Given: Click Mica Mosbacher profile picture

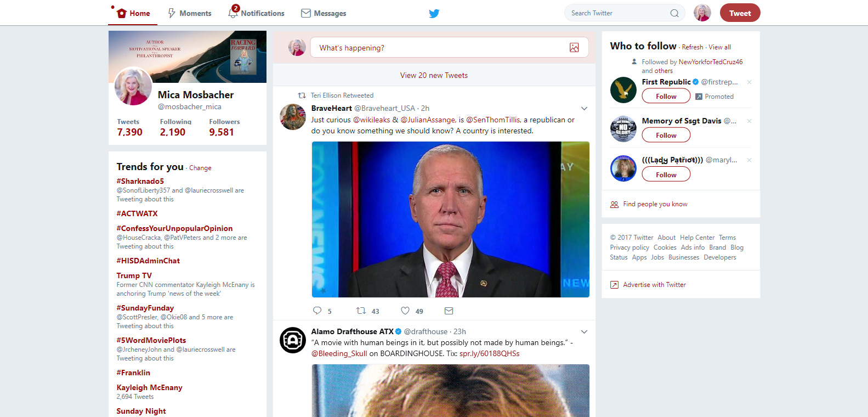Looking at the screenshot, I should point(133,86).
